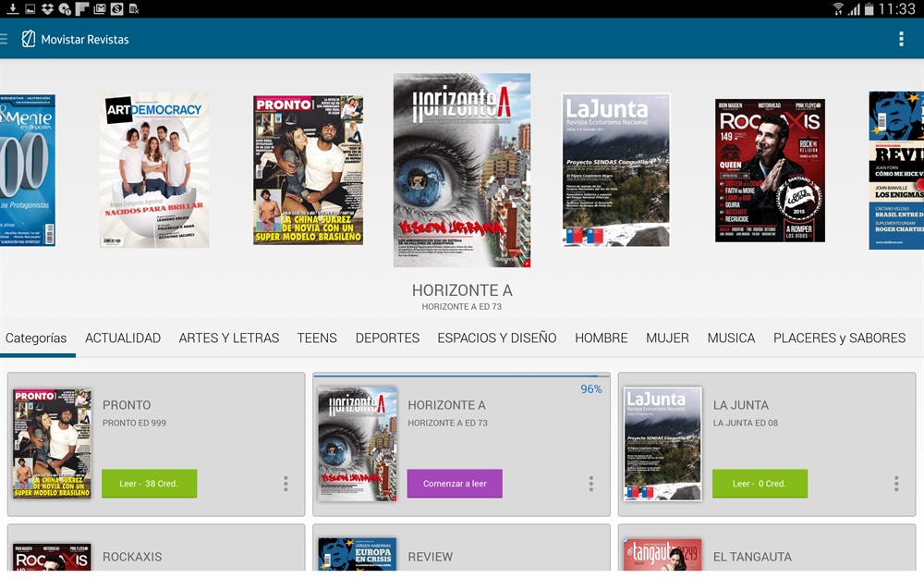Open the MUJER category tab

click(667, 338)
